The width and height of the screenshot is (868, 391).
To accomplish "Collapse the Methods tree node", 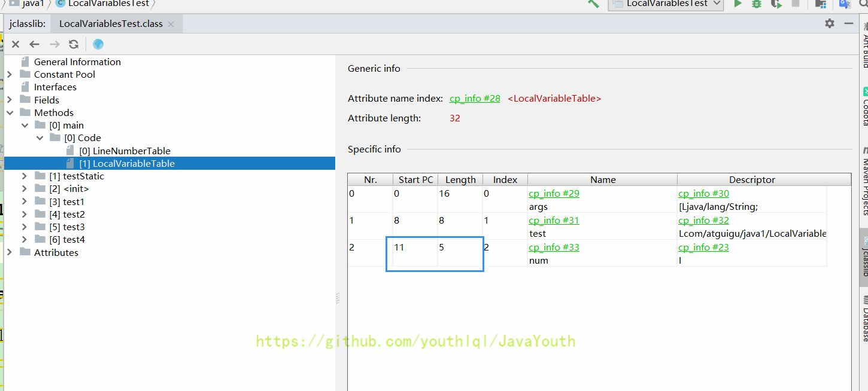I will point(10,112).
